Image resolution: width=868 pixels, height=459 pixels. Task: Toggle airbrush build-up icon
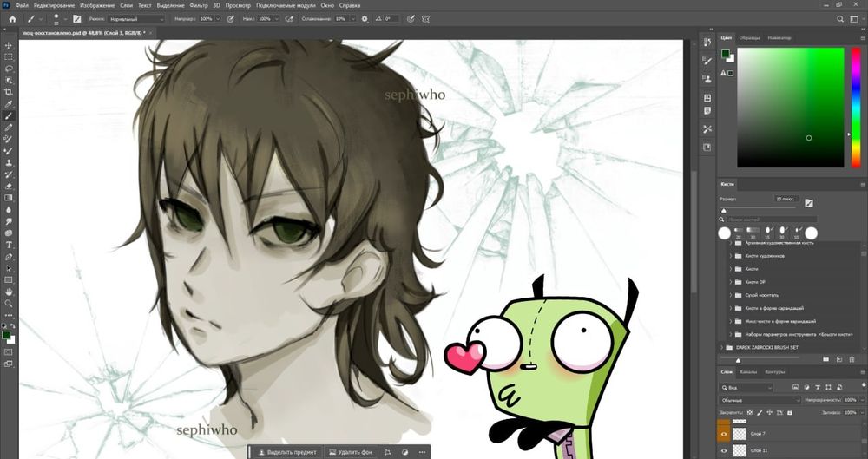click(288, 19)
